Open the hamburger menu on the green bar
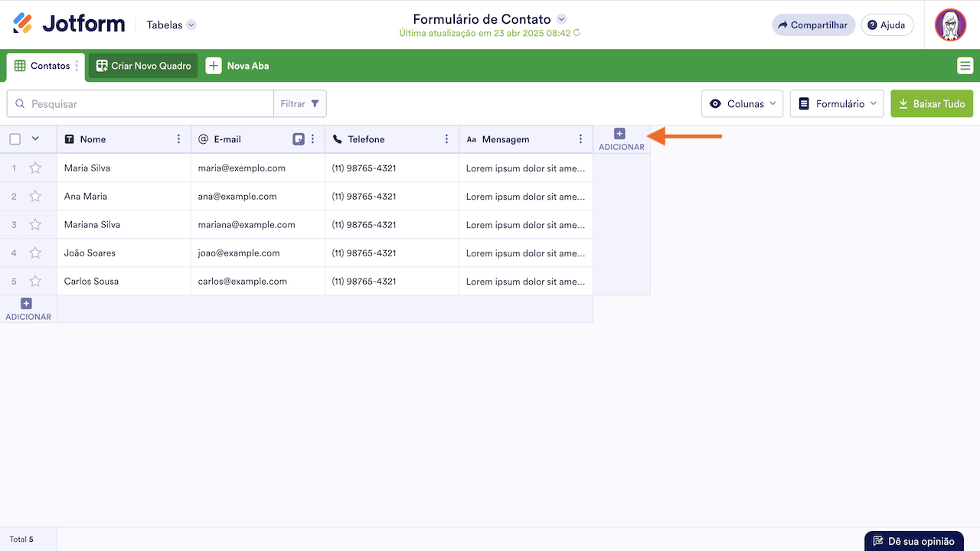980x551 pixels. tap(965, 66)
